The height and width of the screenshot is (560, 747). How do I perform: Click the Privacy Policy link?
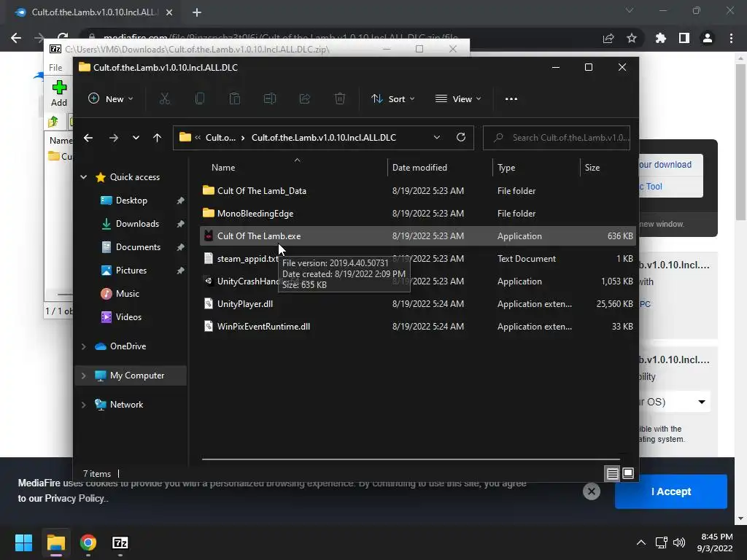pos(74,498)
